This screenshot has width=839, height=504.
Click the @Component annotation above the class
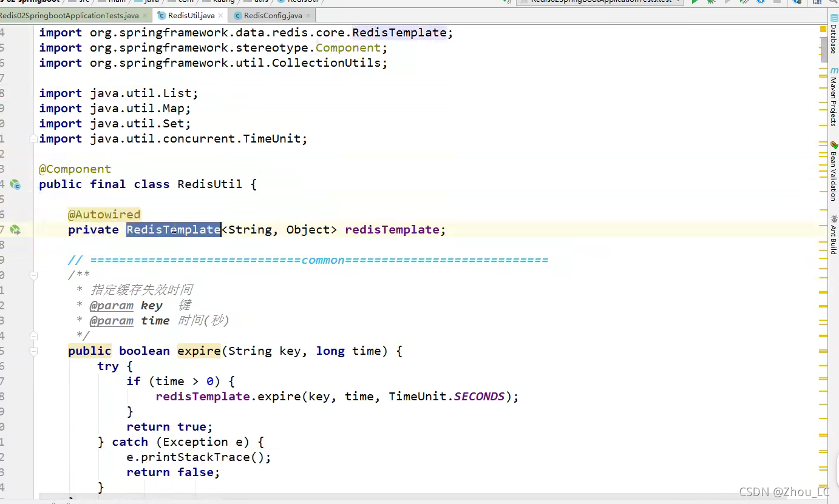tap(75, 169)
